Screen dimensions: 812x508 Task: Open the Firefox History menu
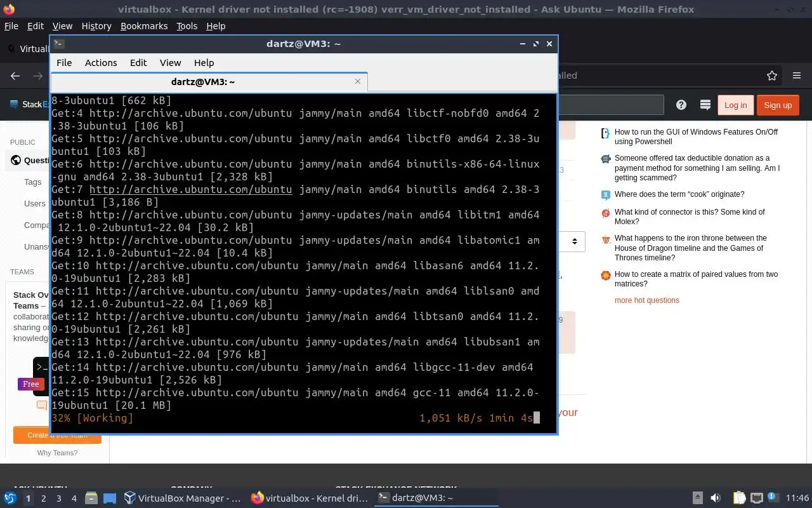pyautogui.click(x=96, y=26)
